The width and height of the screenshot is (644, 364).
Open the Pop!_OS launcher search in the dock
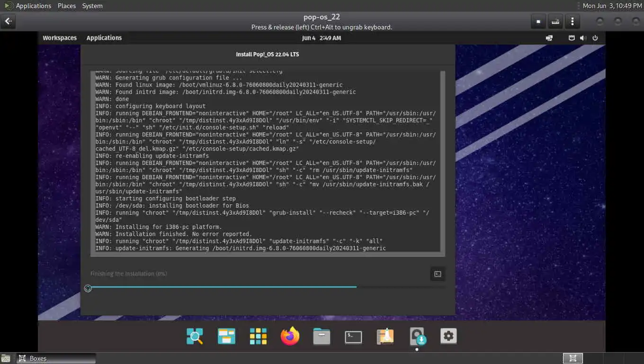click(195, 337)
